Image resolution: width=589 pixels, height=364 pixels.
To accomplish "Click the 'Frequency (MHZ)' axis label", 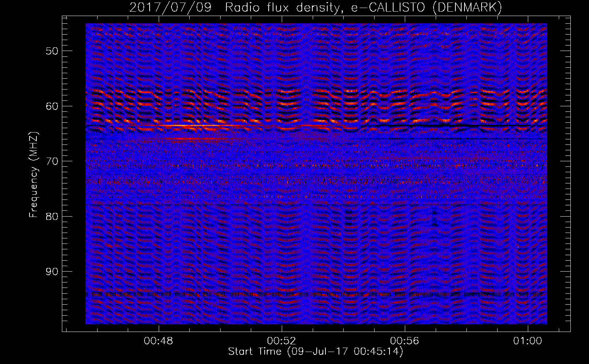I will coord(33,175).
